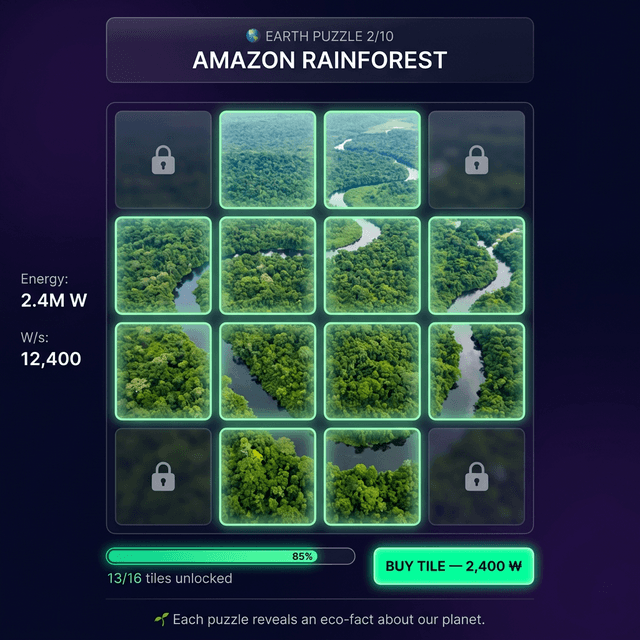The height and width of the screenshot is (640, 640).
Task: Click the Energy 2.4M W readout
Action: 53,291
